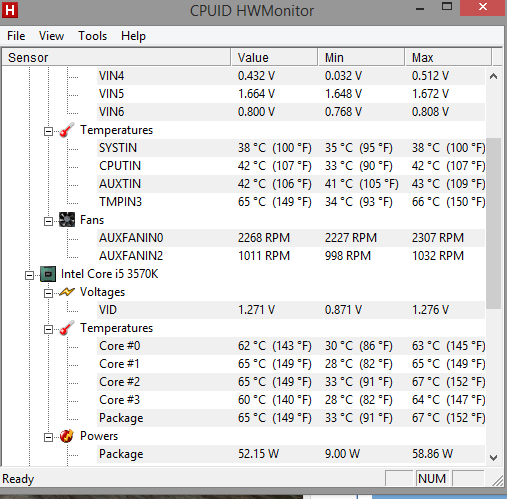Select the Core #0 temperature row
The image size is (507, 499).
click(291, 346)
